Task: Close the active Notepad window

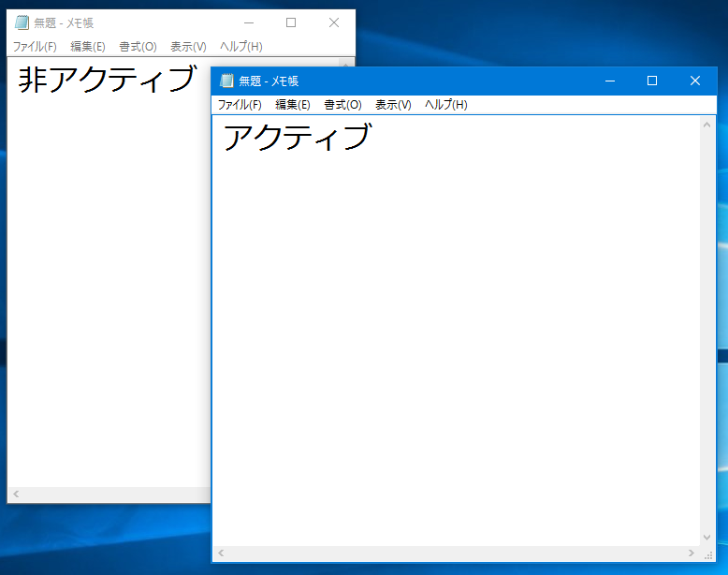Action: 695,81
